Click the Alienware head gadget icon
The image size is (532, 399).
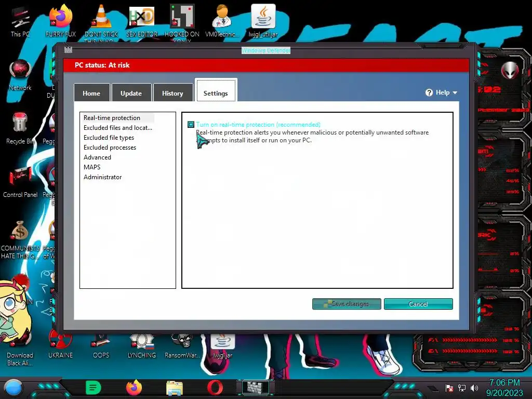click(x=510, y=70)
